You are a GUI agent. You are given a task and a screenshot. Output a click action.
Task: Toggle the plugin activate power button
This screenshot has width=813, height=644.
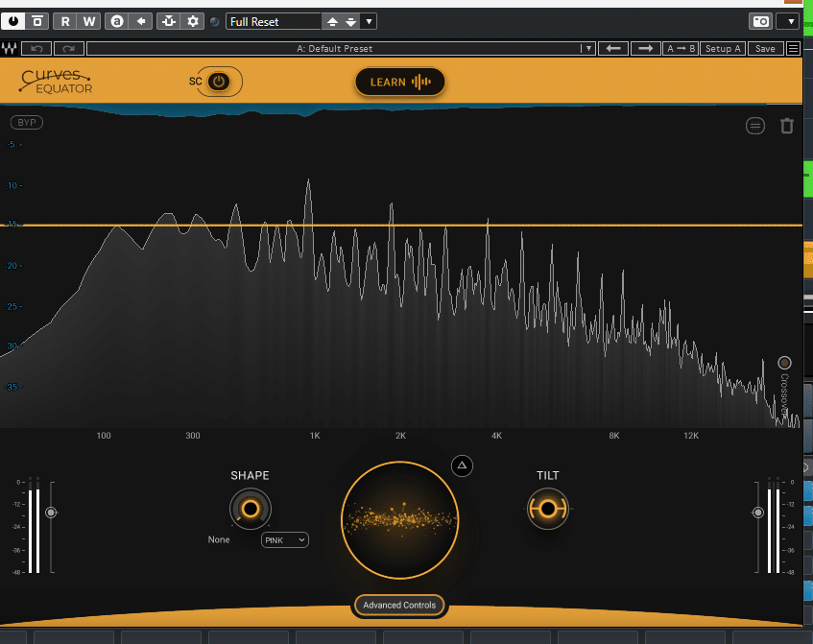click(13, 21)
